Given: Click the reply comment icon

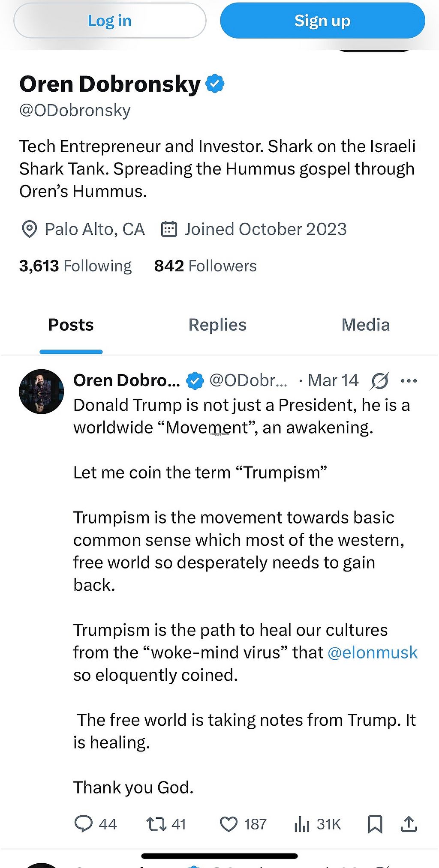Looking at the screenshot, I should [x=84, y=823].
